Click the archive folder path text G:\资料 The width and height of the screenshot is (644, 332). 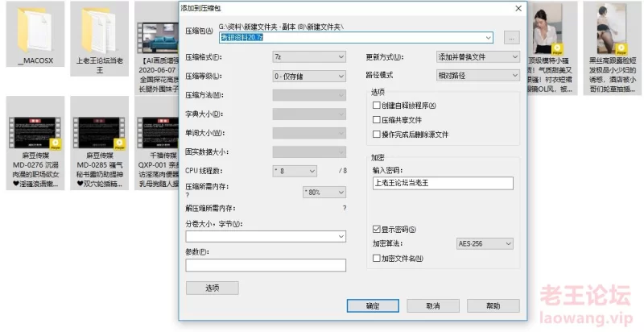[x=281, y=27]
